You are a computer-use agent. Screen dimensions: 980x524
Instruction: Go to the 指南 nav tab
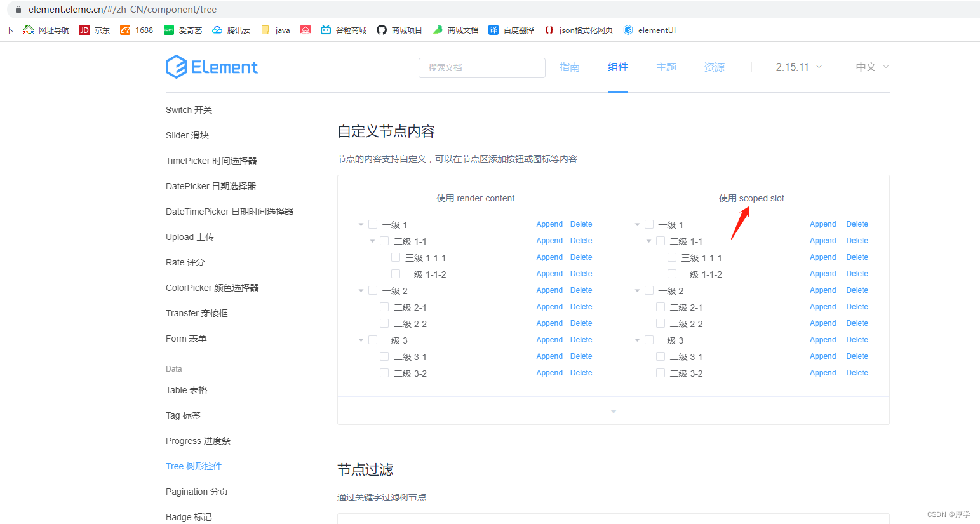570,67
